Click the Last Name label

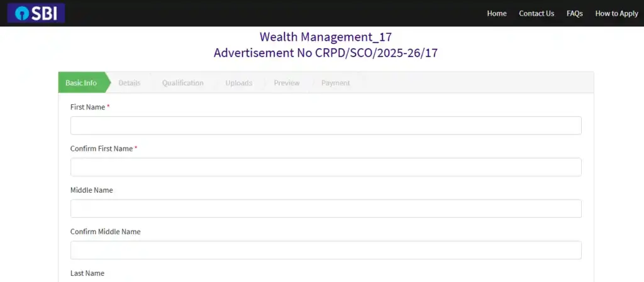[x=87, y=273]
